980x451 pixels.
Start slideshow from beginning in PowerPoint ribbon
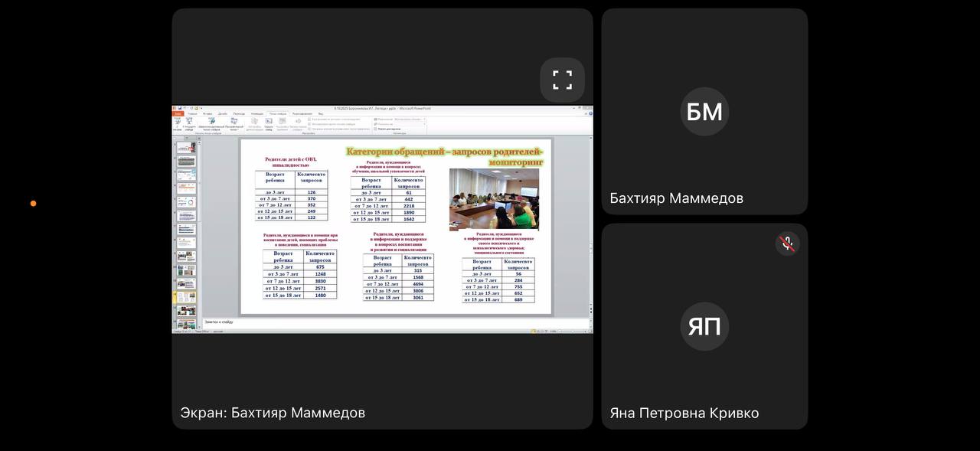178,123
